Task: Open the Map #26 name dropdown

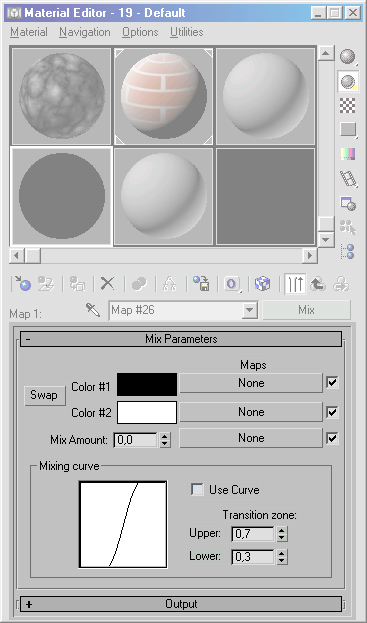Action: pyautogui.click(x=249, y=310)
